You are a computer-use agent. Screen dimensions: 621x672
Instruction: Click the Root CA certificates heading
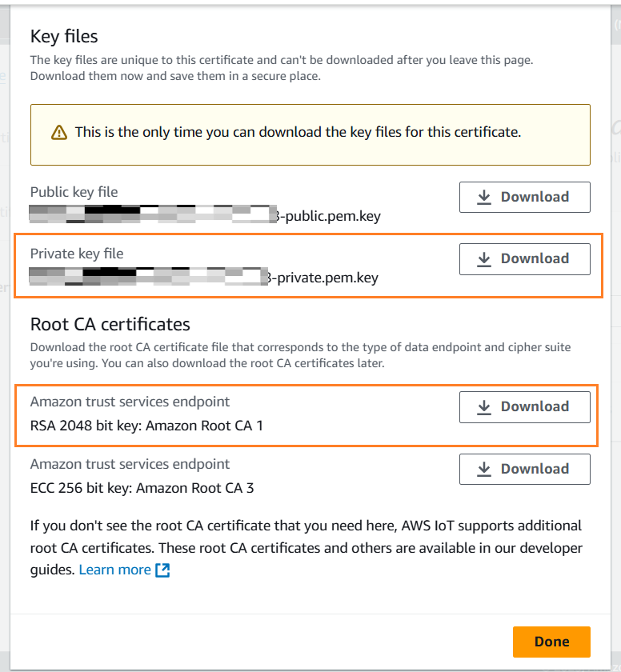tap(110, 325)
